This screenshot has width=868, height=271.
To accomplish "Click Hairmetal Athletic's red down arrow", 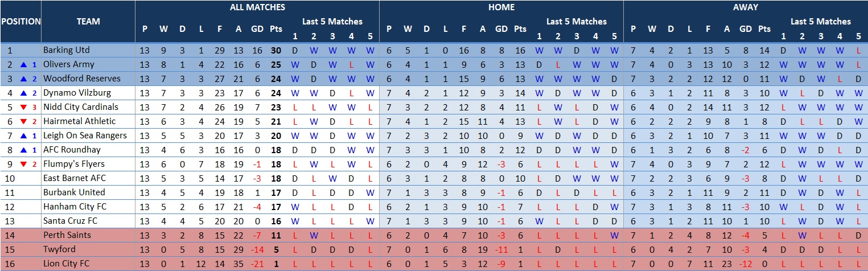I will (x=24, y=121).
